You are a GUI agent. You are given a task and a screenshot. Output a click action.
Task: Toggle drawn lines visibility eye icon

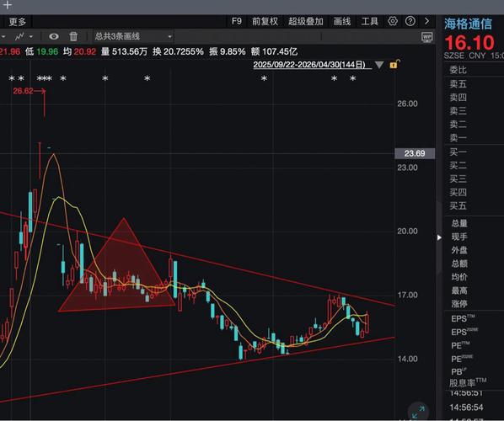pos(54,36)
